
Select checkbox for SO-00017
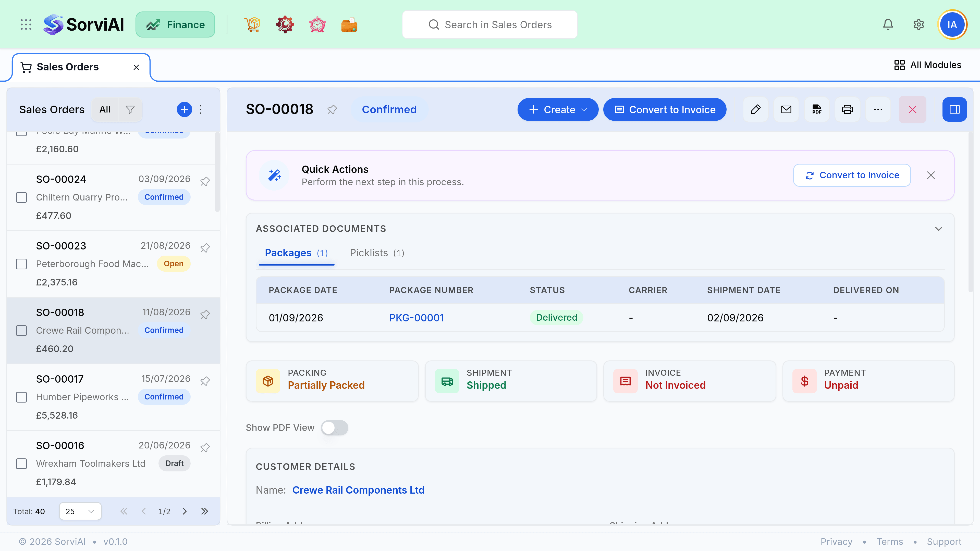click(21, 397)
